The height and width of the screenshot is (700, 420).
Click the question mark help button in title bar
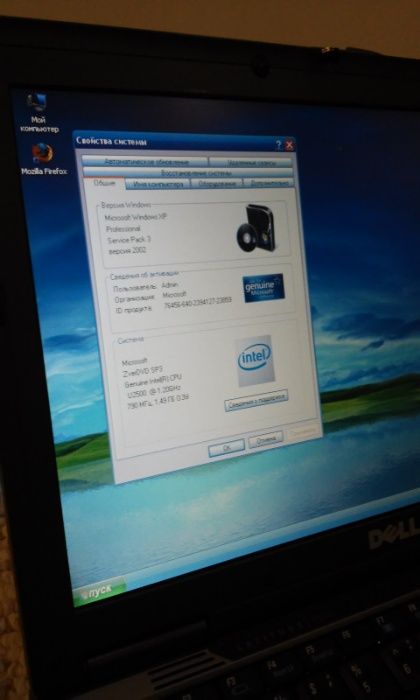pos(279,145)
